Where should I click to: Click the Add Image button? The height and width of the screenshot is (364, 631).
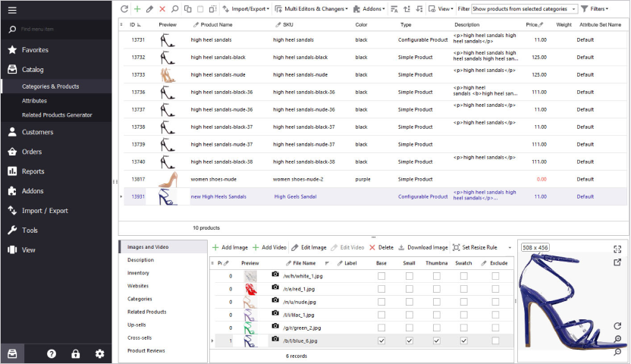click(x=230, y=247)
